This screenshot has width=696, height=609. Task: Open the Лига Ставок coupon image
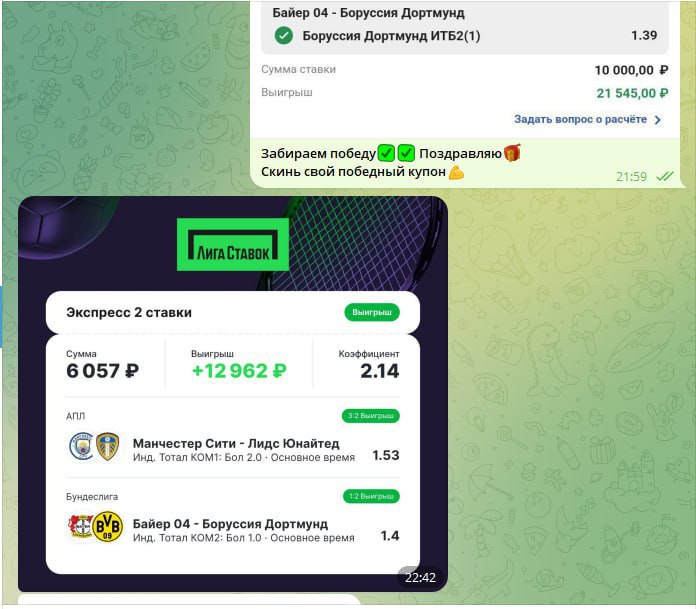233,394
